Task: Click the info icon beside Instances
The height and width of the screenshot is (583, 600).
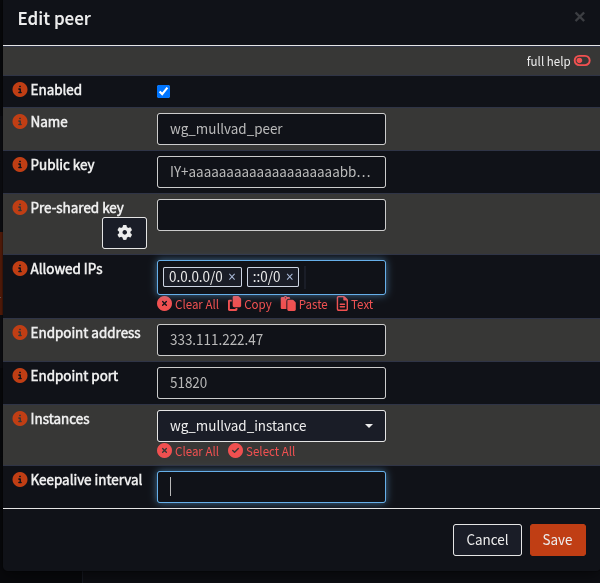Action: (20, 419)
